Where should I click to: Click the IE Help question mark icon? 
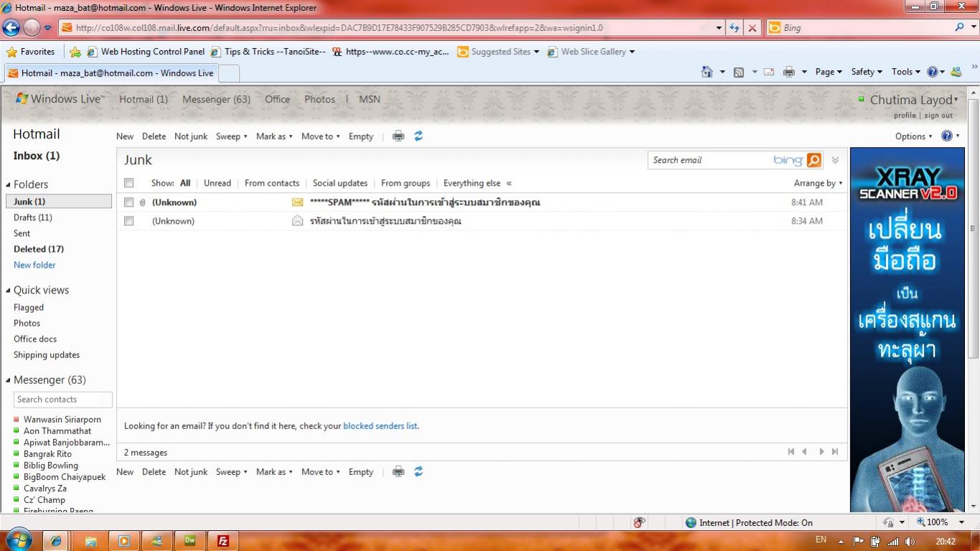pos(933,72)
